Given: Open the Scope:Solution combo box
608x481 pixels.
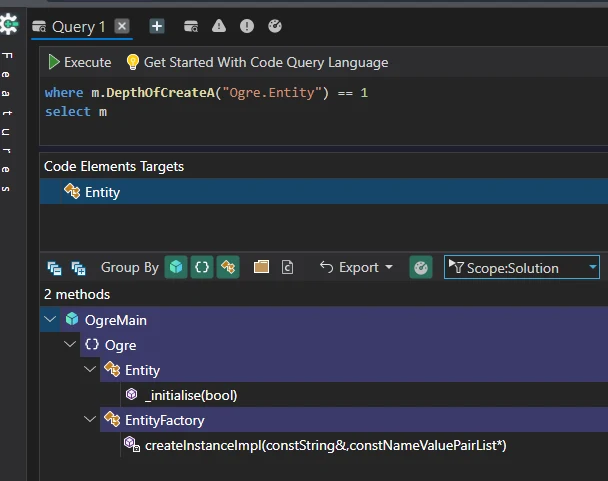Looking at the screenshot, I should 522,267.
